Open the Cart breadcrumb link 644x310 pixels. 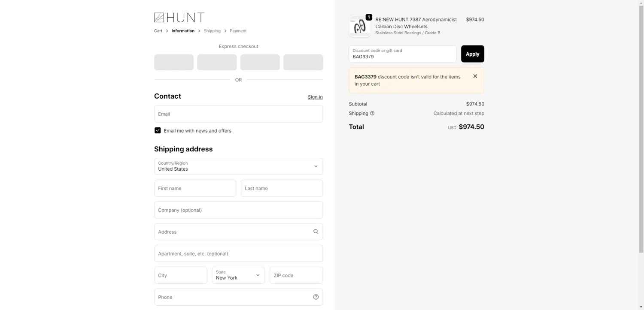(x=158, y=31)
